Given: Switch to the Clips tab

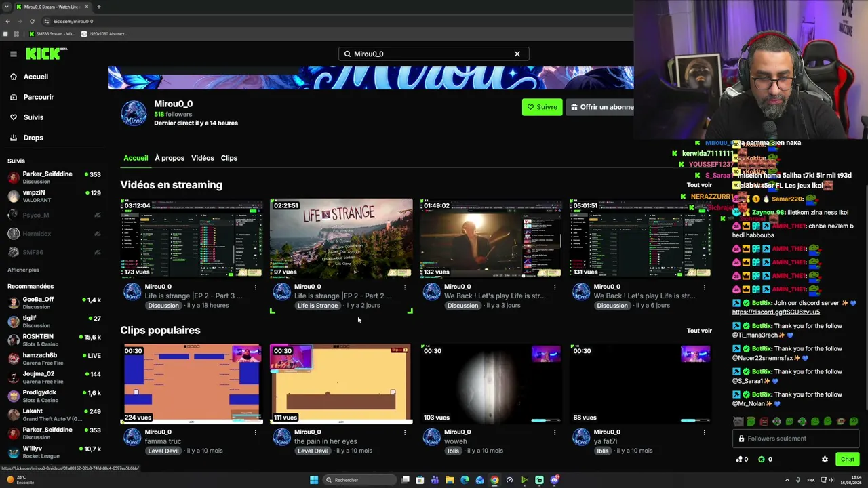Looking at the screenshot, I should pyautogui.click(x=229, y=158).
